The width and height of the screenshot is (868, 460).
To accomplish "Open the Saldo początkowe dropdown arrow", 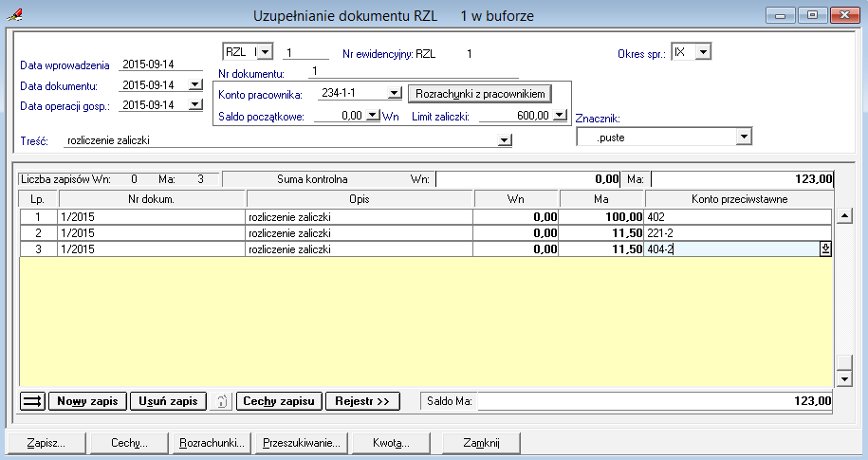I will [373, 115].
